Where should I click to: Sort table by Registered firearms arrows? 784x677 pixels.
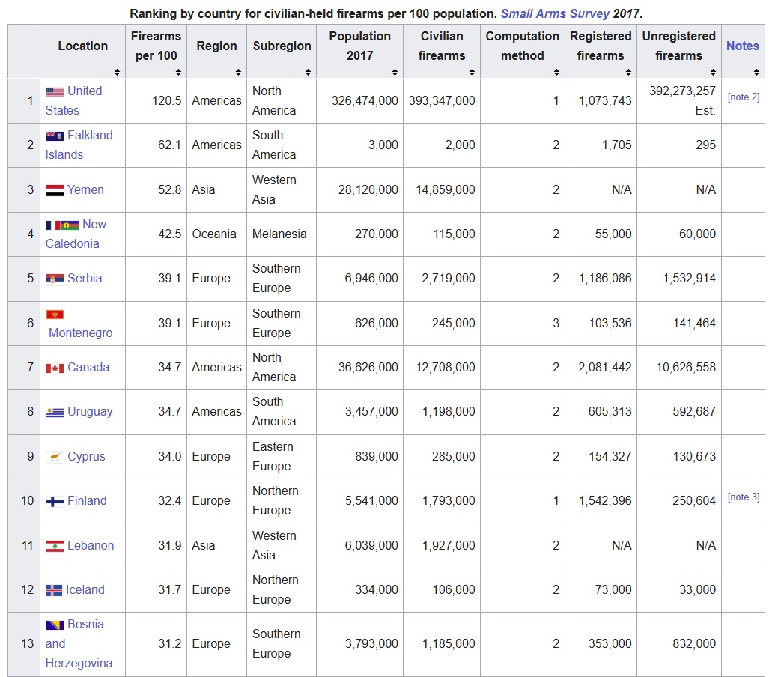click(x=628, y=72)
